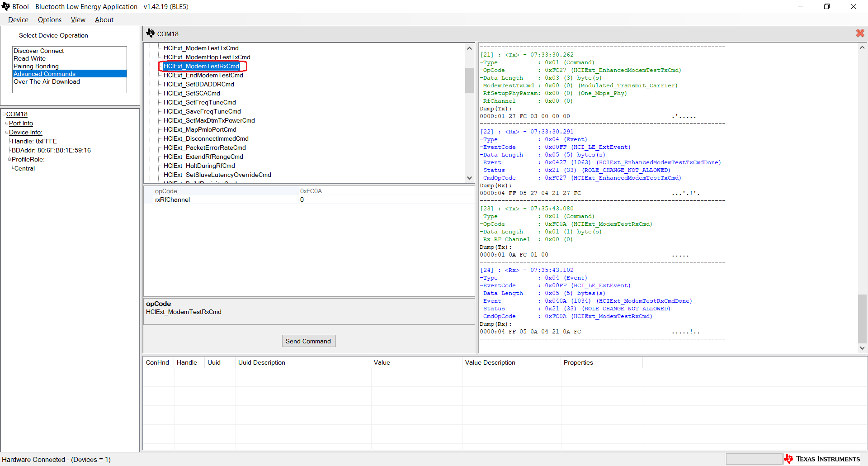Select the HCIExt_EndModemTestCmd command
The width and height of the screenshot is (868, 466).
pyautogui.click(x=203, y=75)
